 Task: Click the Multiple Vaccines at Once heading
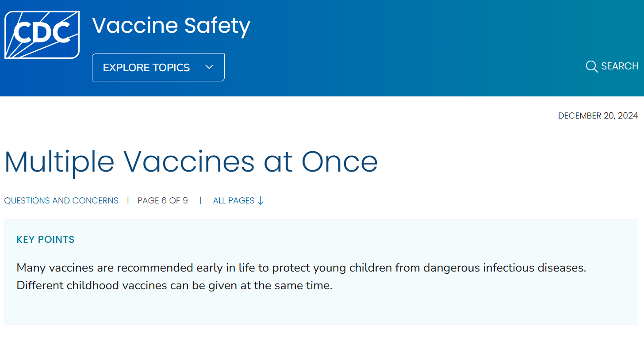coord(191,162)
